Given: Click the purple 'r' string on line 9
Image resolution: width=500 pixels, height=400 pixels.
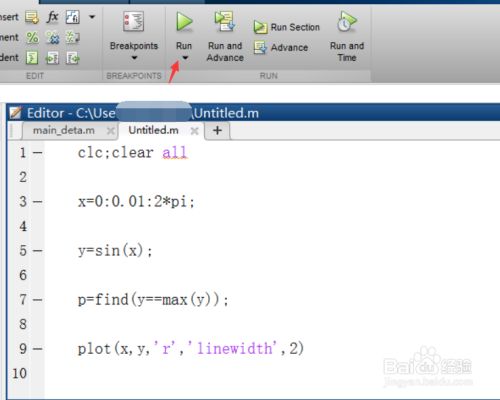Looking at the screenshot, I should (x=166, y=348).
